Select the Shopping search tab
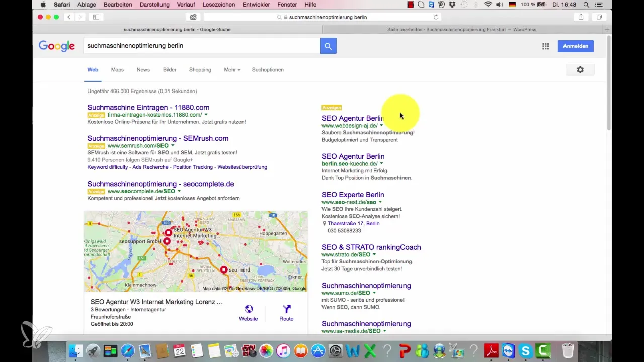 tap(200, 70)
